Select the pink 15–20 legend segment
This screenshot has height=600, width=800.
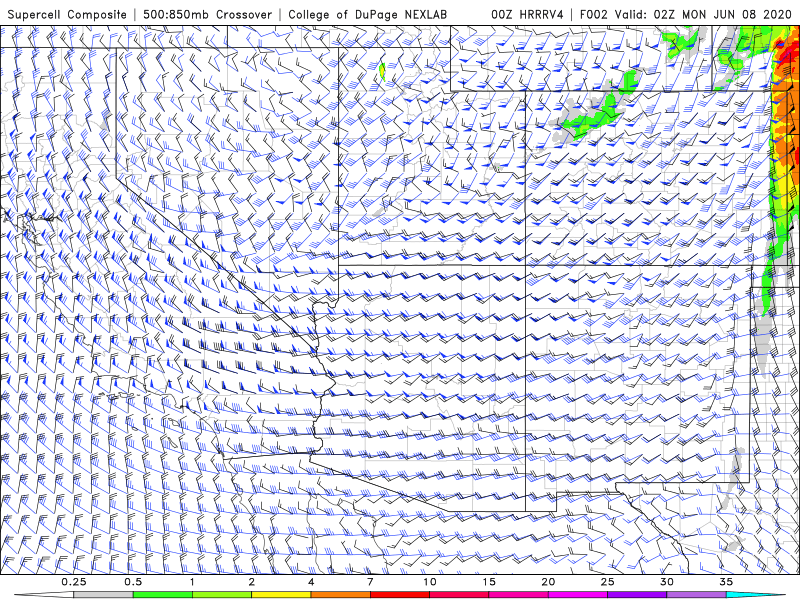tap(518, 595)
